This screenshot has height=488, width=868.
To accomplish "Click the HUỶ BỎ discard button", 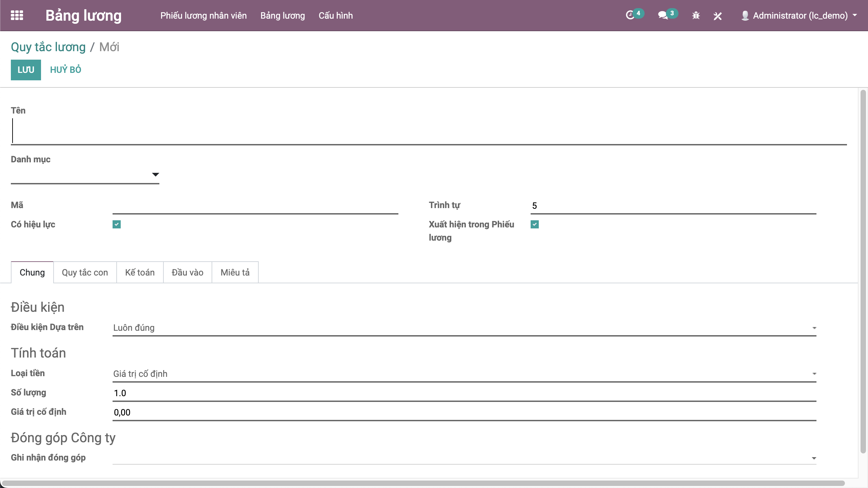I will point(65,70).
